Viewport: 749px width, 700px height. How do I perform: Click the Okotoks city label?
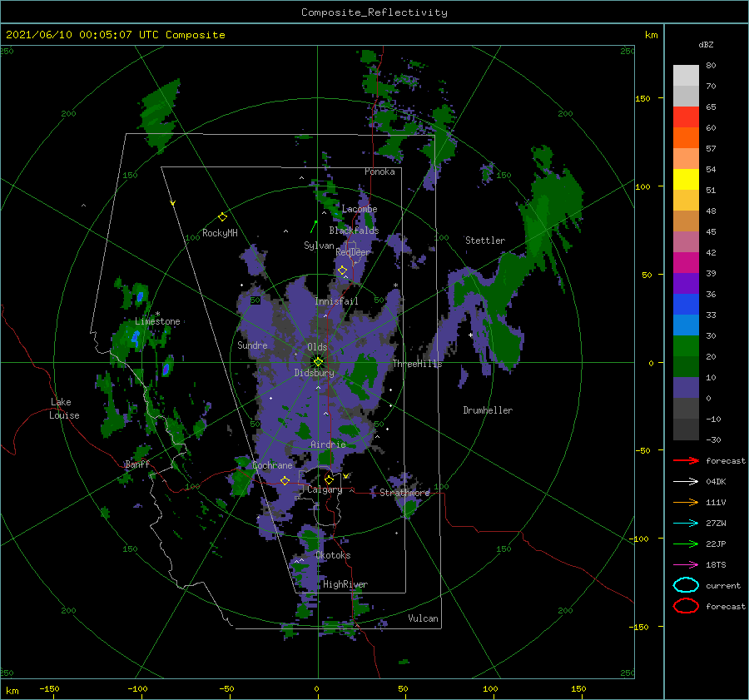coord(333,555)
